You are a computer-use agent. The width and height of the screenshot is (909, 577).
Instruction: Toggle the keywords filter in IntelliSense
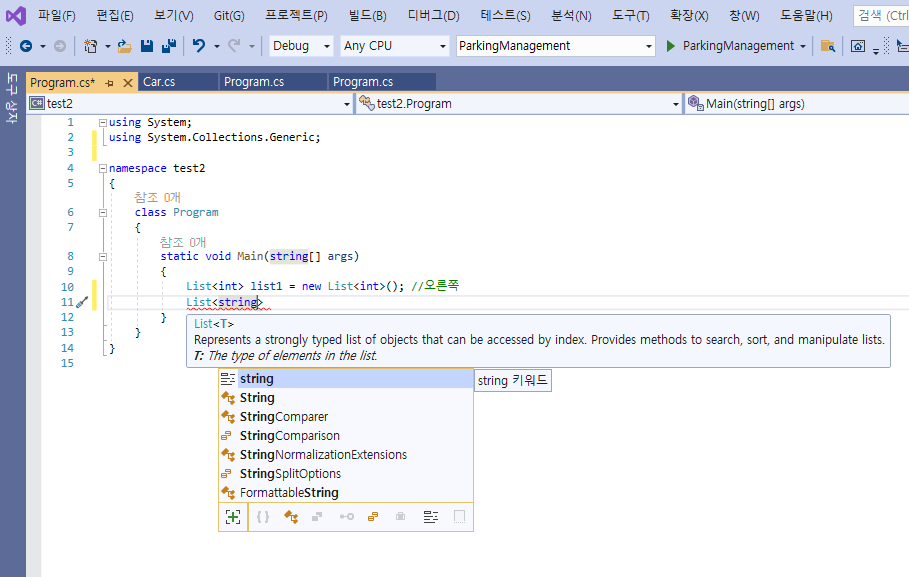click(431, 517)
